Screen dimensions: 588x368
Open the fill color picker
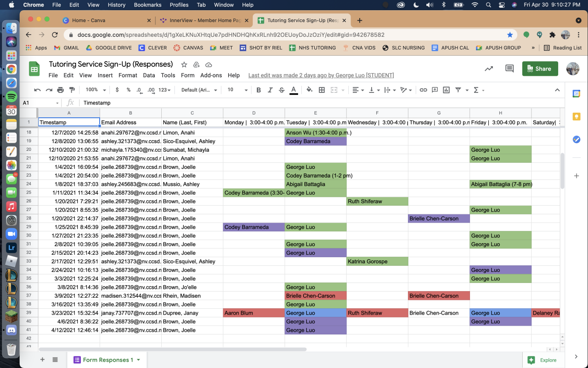(309, 90)
